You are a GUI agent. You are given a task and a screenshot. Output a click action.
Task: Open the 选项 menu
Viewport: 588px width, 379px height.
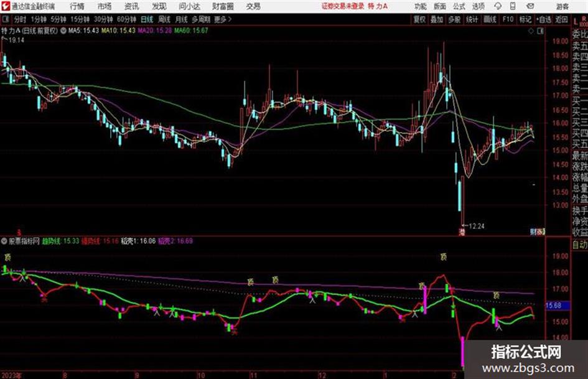478,6
